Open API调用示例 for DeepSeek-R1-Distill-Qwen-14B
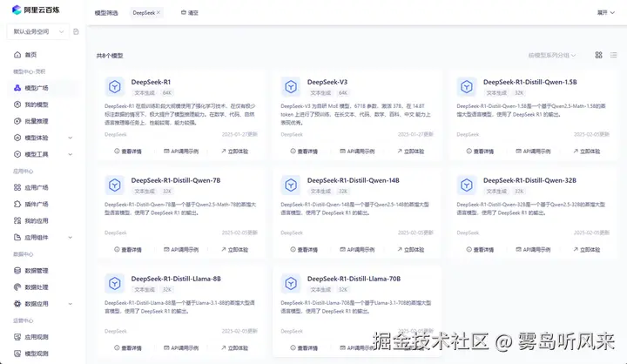The height and width of the screenshot is (364, 627). point(357,250)
